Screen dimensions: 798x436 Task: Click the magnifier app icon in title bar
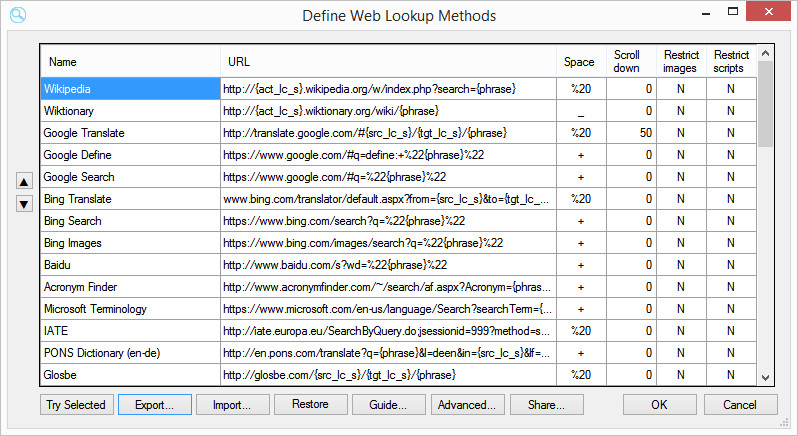click(18, 15)
